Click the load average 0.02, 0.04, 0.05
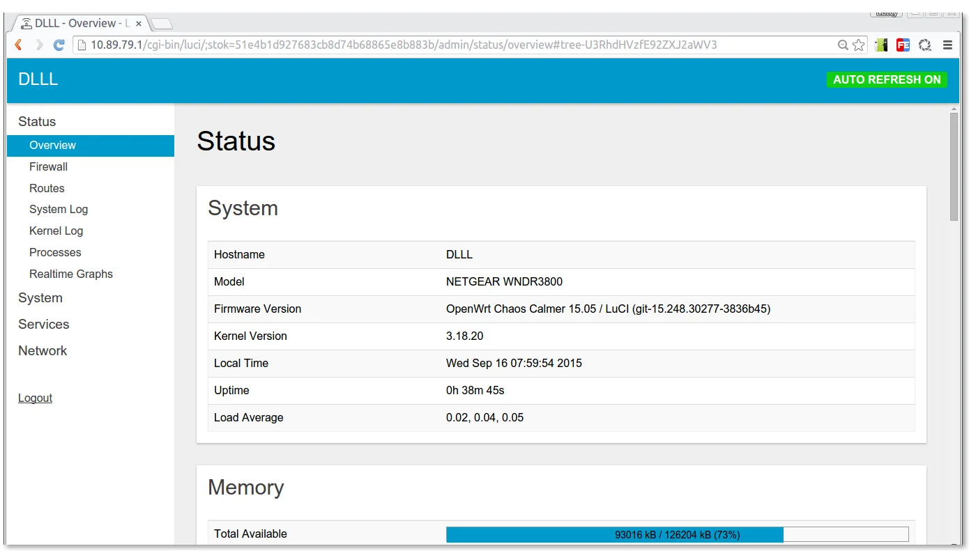The image size is (969, 560). [x=484, y=418]
